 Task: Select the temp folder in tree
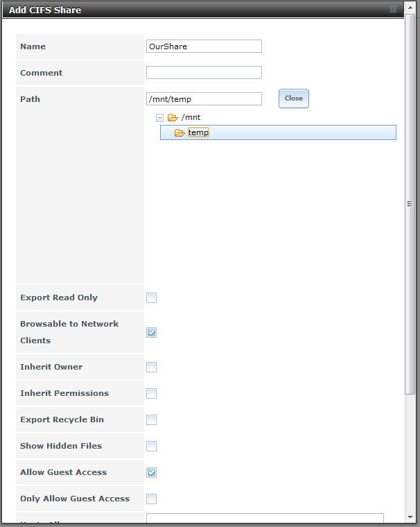coord(198,132)
